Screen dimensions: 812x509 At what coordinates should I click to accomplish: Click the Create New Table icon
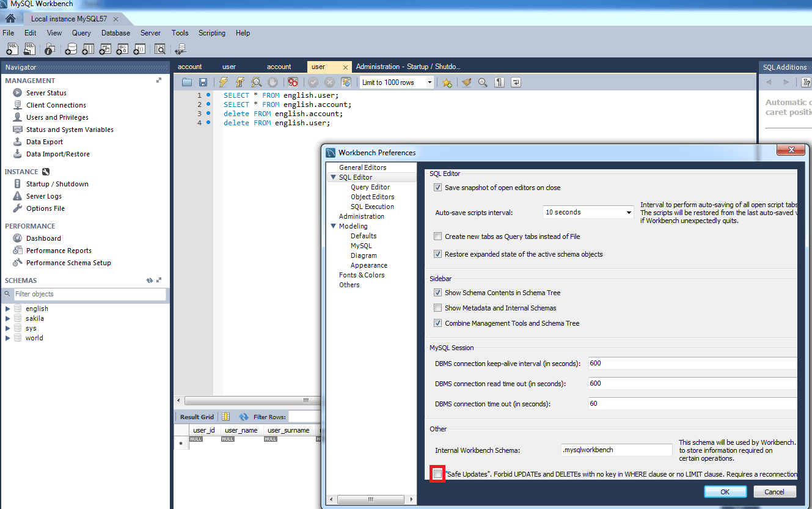[89, 49]
